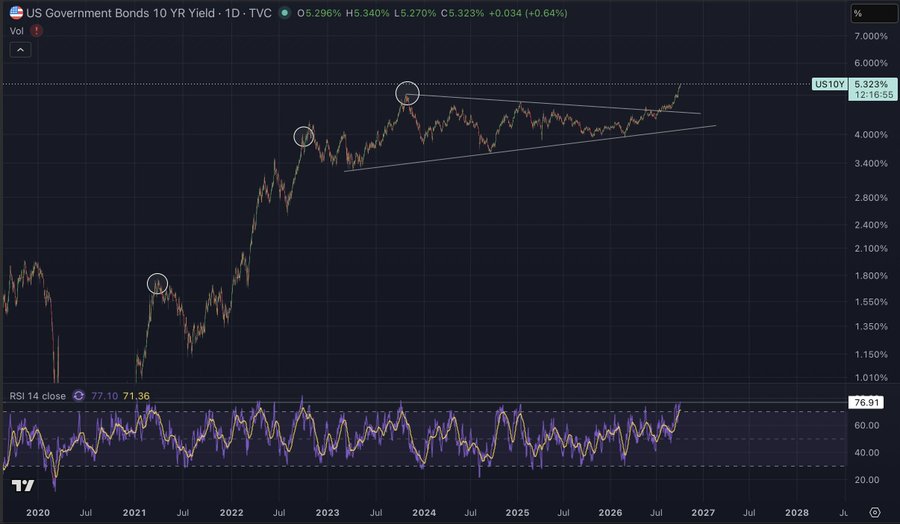Click the TVC exchange label
Image resolution: width=900 pixels, height=524 pixels.
(x=260, y=13)
